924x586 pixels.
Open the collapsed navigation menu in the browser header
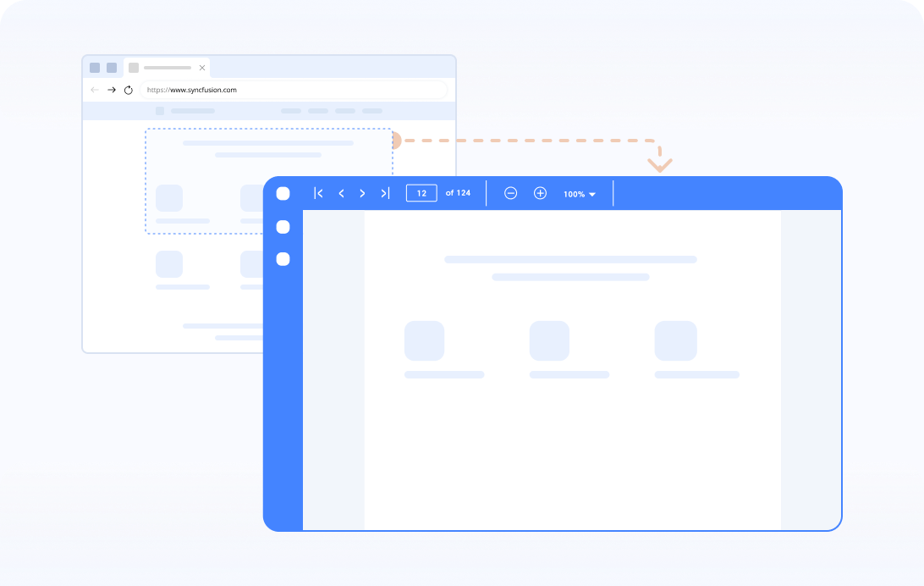click(159, 111)
